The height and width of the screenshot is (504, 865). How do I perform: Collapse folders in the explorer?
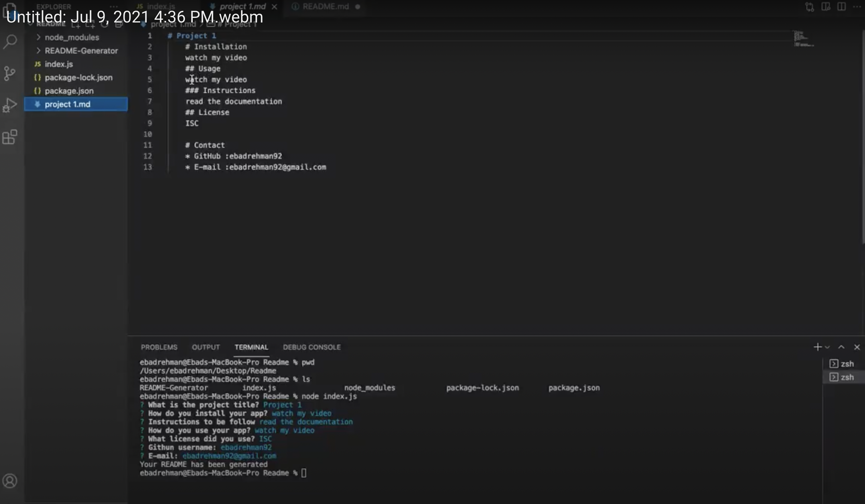(119, 24)
